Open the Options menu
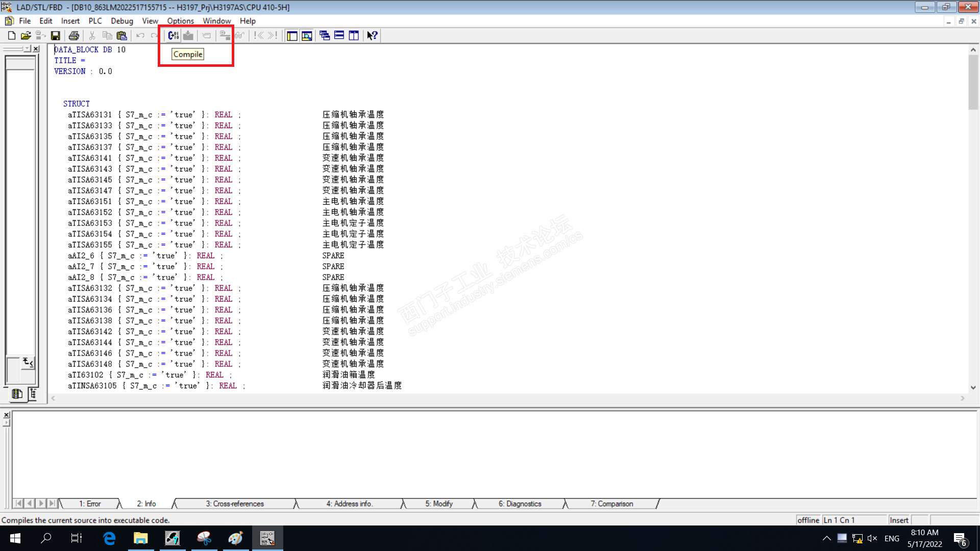 (x=180, y=21)
